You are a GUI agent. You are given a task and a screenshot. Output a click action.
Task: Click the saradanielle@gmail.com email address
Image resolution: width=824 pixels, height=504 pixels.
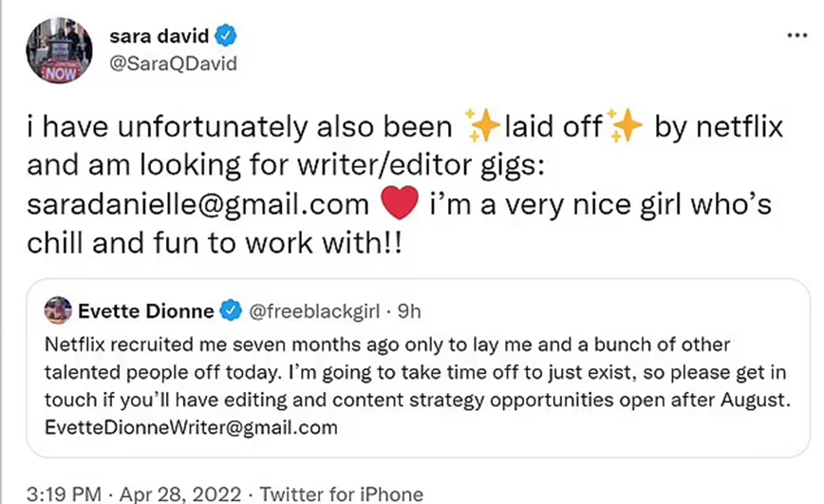[197, 205]
